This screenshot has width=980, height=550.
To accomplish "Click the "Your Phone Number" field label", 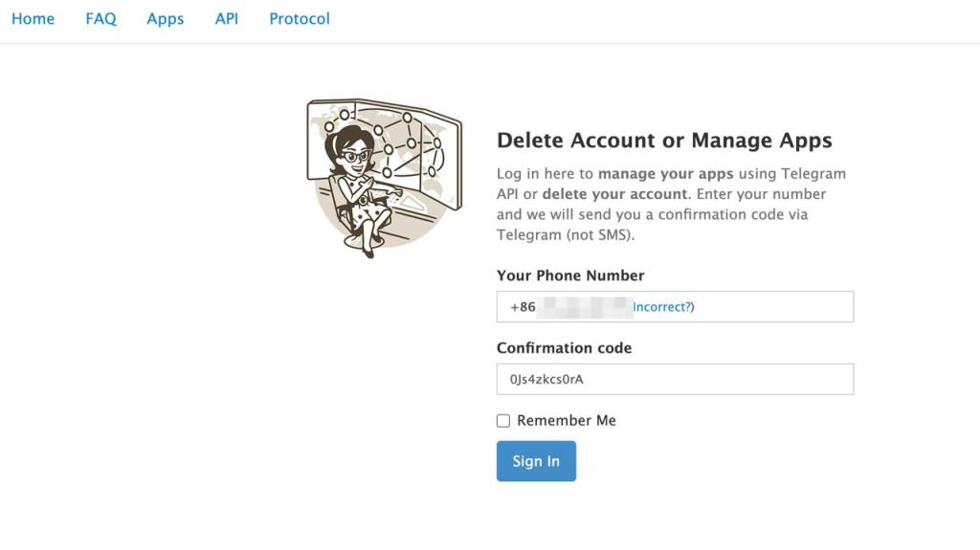I will [x=570, y=275].
